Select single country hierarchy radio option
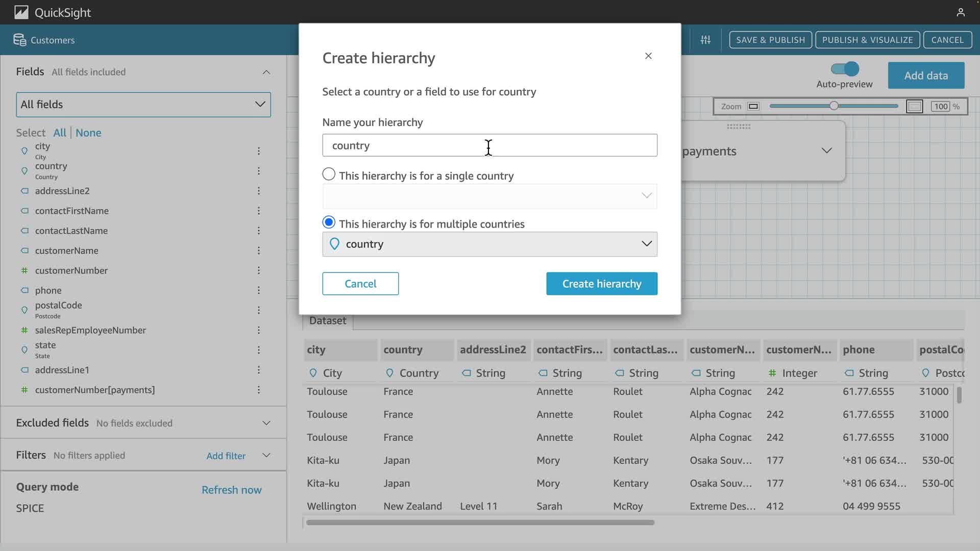 pyautogui.click(x=329, y=174)
